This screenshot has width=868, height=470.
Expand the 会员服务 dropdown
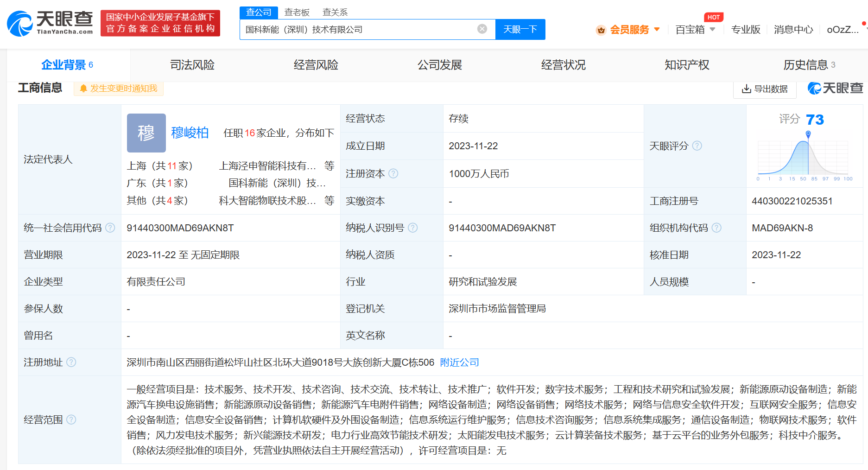click(628, 30)
